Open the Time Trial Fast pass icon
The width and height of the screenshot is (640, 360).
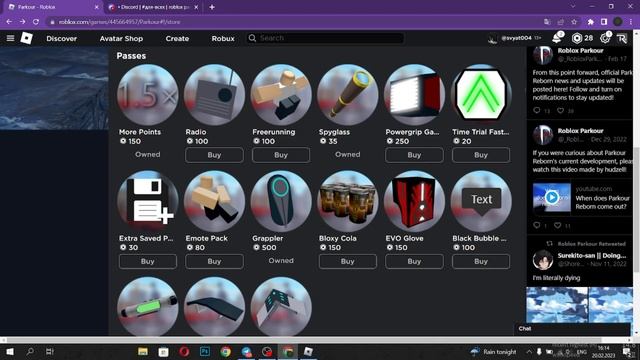point(481,95)
